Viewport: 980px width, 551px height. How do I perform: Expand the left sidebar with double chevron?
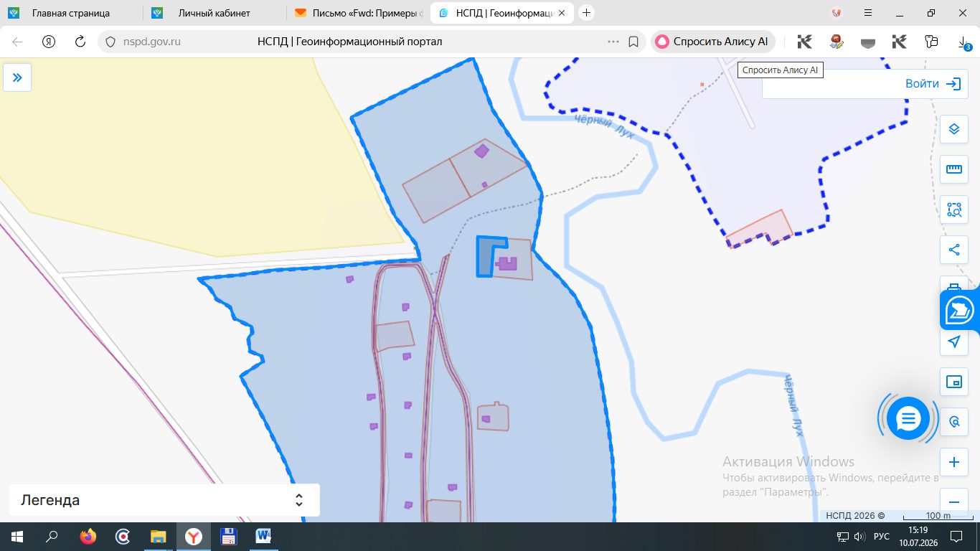click(17, 77)
